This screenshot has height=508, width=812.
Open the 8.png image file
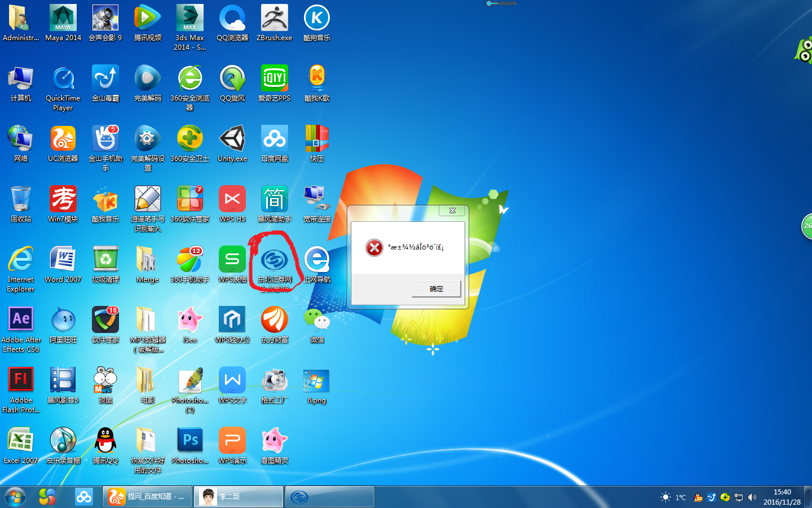[316, 381]
